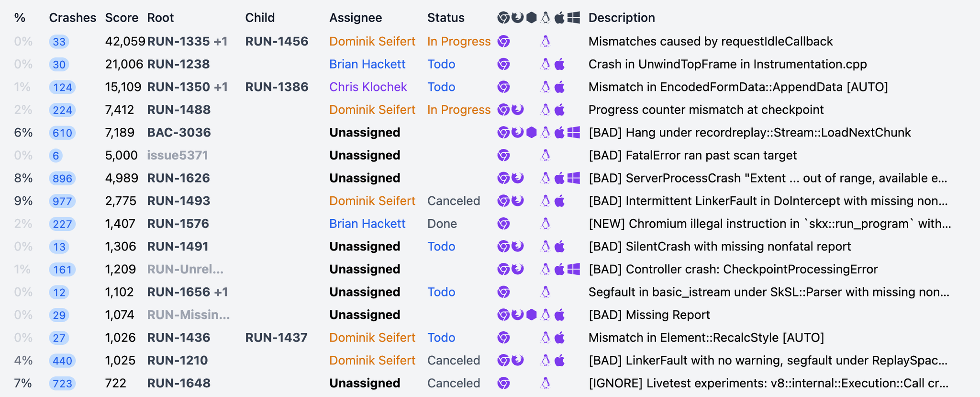This screenshot has height=397, width=980.
Task: Click the Linux penguin icon in the header
Action: (545, 18)
